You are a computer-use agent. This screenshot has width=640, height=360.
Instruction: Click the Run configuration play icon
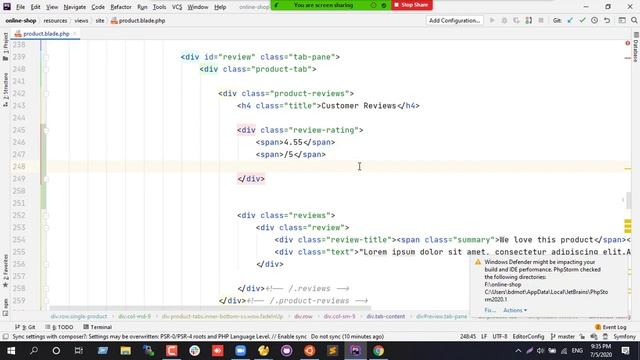pos(492,20)
